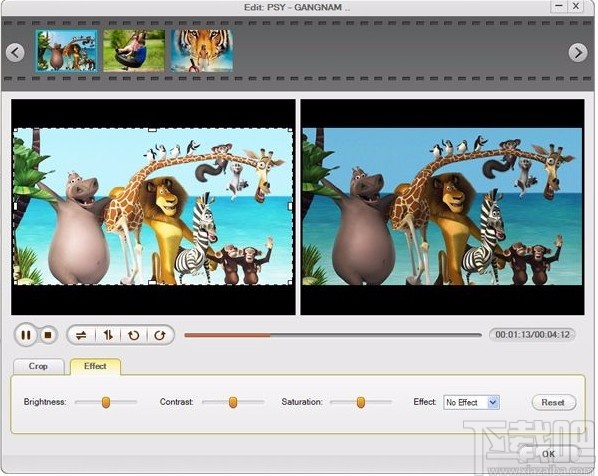Image resolution: width=598 pixels, height=476 pixels.
Task: Click the output preview pane
Action: [442, 207]
